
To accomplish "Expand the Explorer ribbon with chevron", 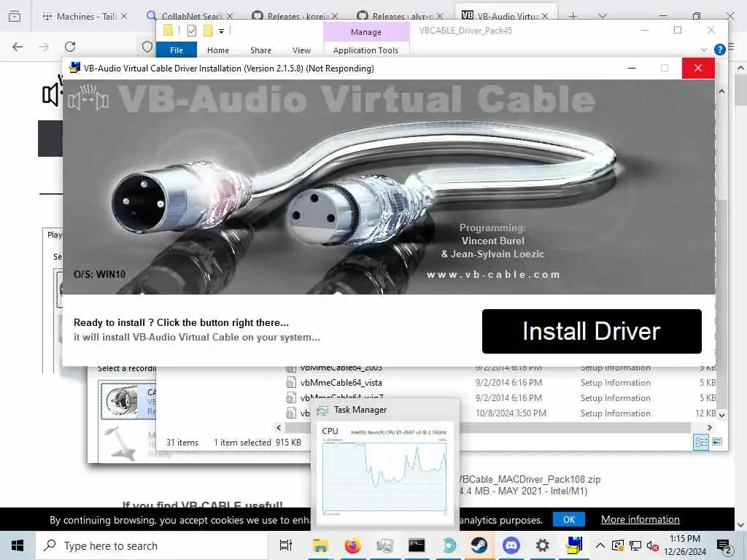I will pos(704,50).
